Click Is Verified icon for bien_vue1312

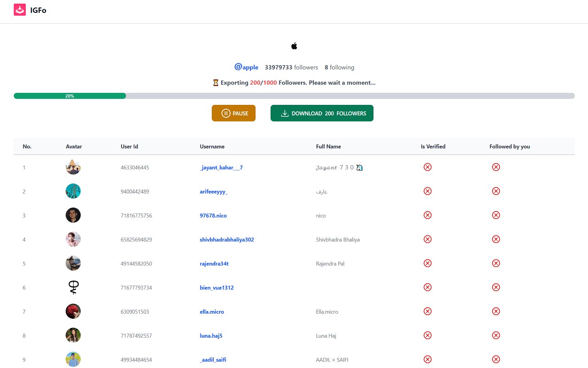click(x=428, y=287)
